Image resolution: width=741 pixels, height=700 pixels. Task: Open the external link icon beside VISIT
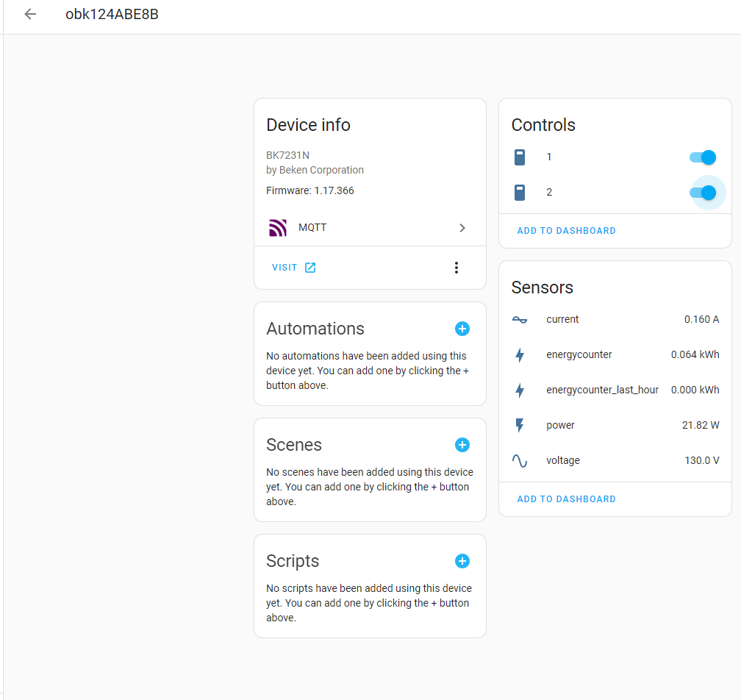[310, 268]
